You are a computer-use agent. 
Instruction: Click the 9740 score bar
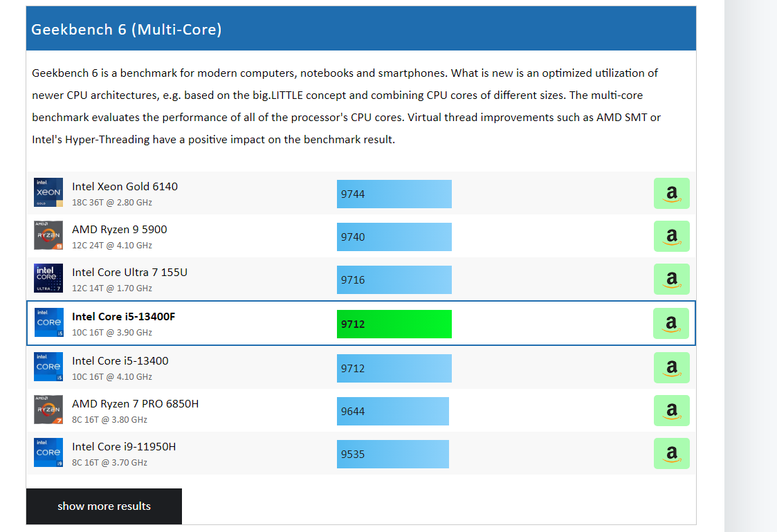click(394, 237)
